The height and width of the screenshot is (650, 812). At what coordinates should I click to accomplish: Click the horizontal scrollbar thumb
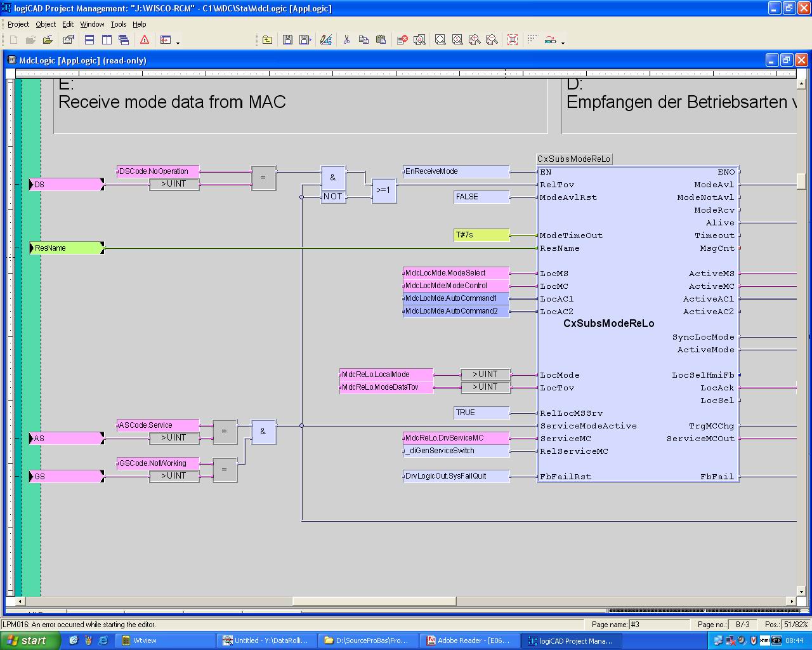click(374, 600)
